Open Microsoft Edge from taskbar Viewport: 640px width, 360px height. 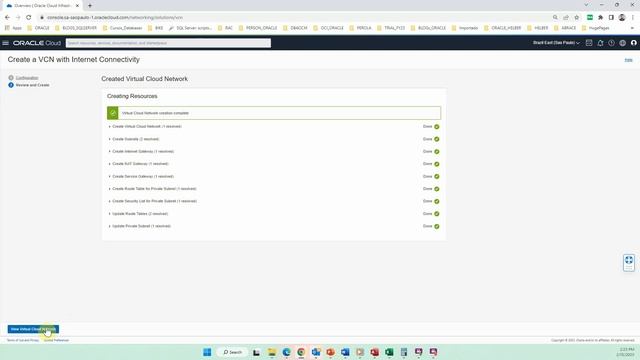(287, 352)
